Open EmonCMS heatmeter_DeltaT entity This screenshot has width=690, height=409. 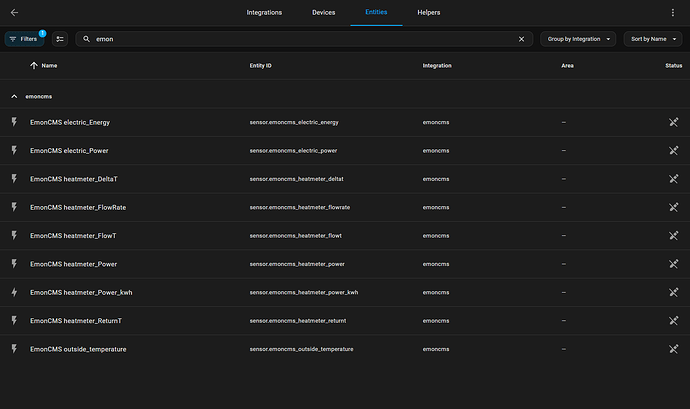tap(73, 179)
